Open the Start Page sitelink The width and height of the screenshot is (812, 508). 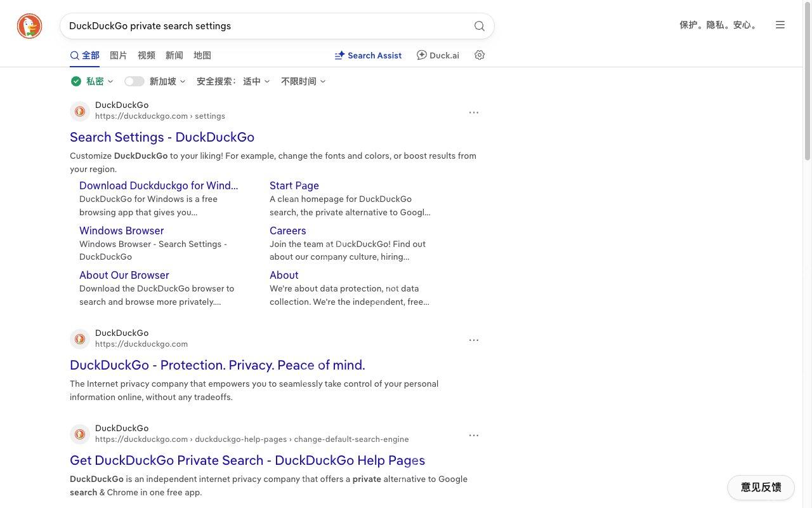pyautogui.click(x=294, y=185)
